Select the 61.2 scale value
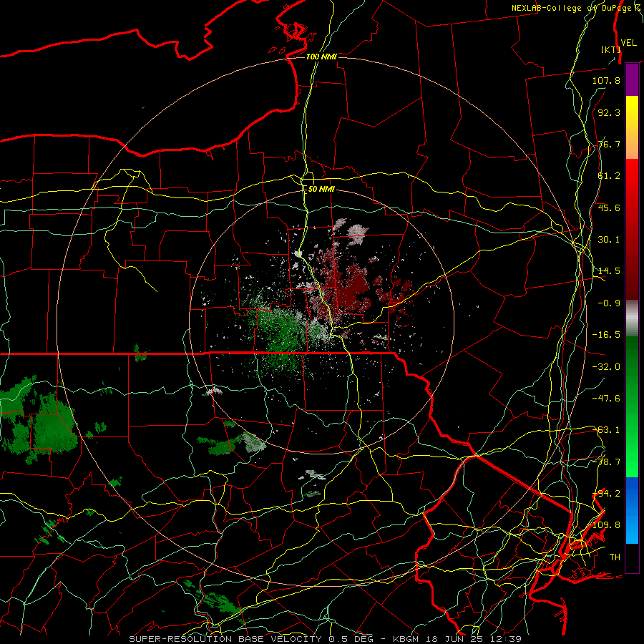Screen dimensions: 644x644 coord(609,176)
